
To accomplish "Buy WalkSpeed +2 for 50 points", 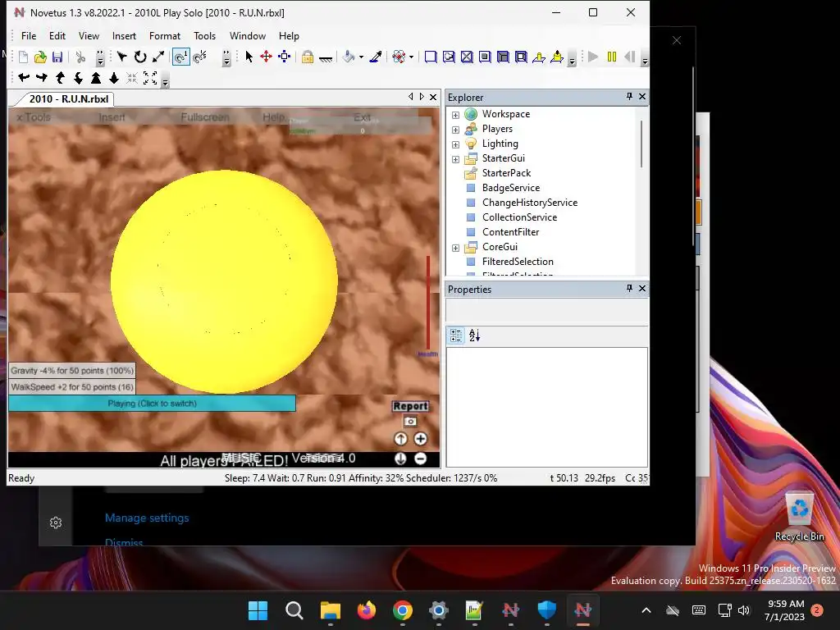I will pos(72,387).
